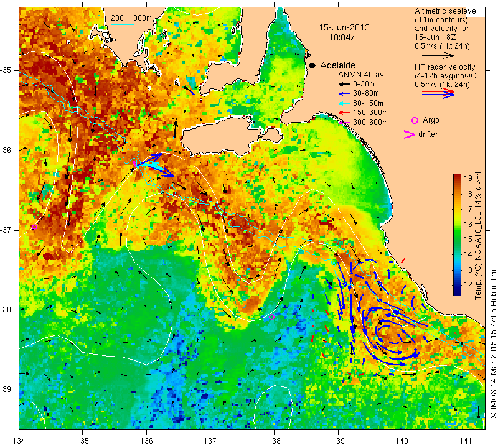Image resolution: width=498 pixels, height=448 pixels.
Task: Click the blue 30-80m legend arrow
Action: [344, 94]
